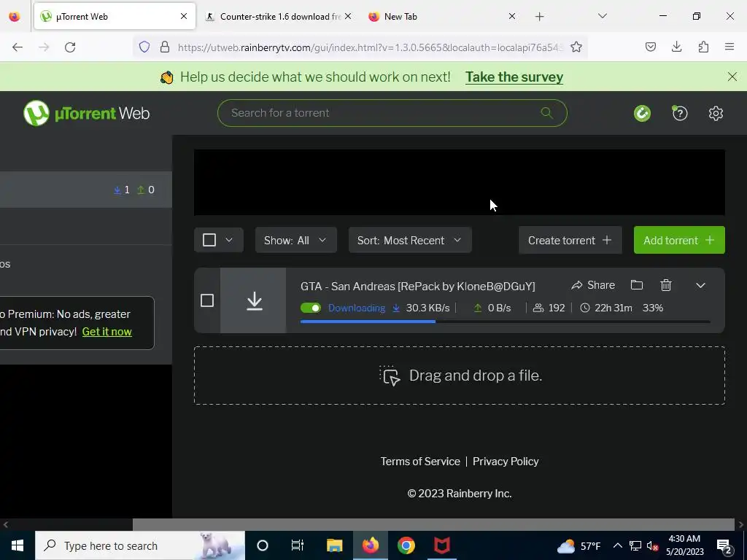Close the Counter-strike 1.6 tab
Viewport: 747px width, 560px height.
click(348, 17)
